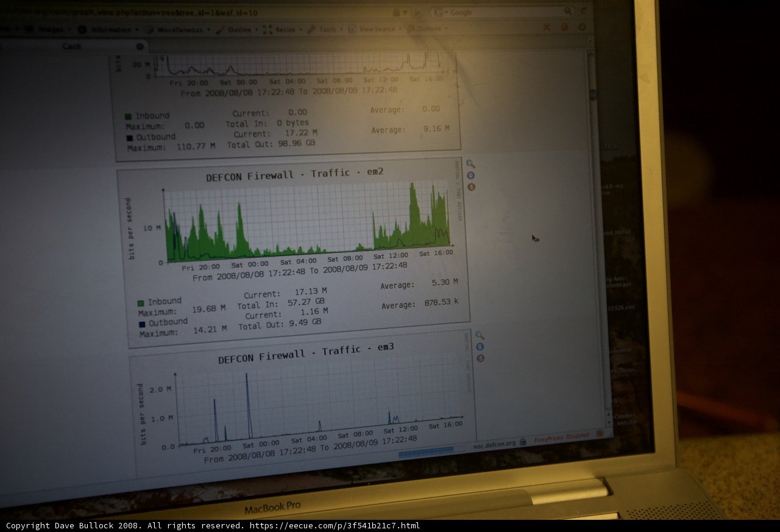Select the Cacti tab
The width and height of the screenshot is (780, 532).
[x=73, y=46]
